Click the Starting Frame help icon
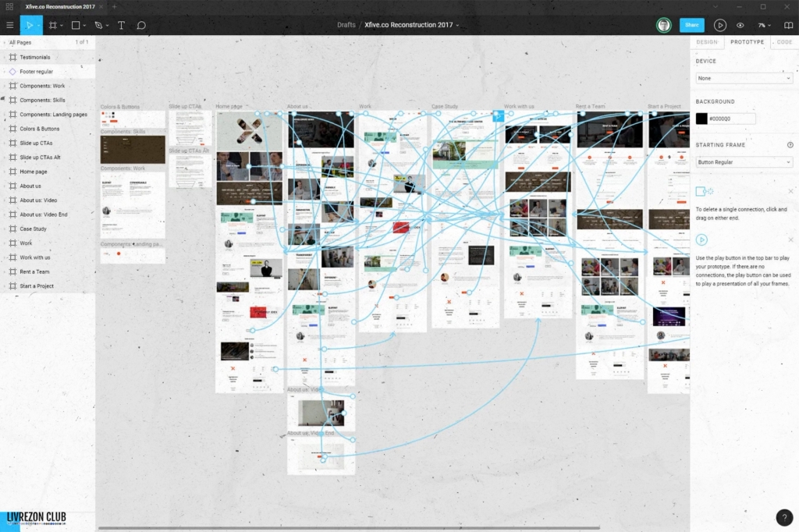Viewport: 799px width, 532px height. point(790,145)
